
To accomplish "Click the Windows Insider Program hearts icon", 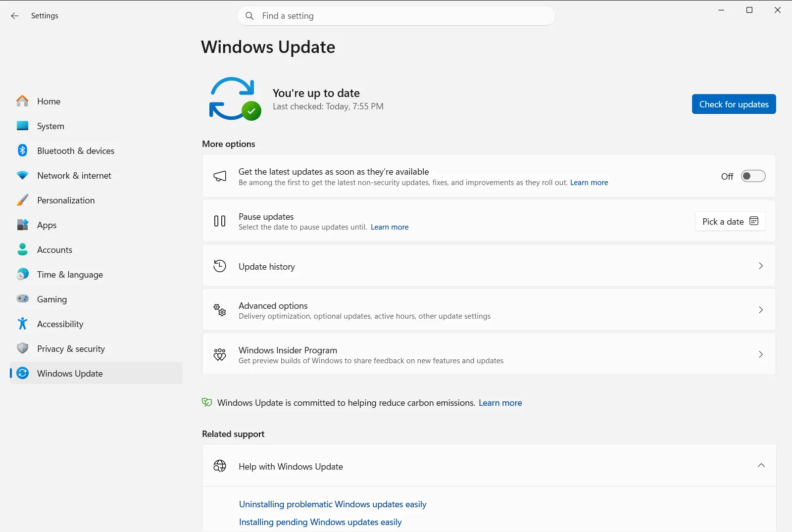I will click(x=220, y=354).
